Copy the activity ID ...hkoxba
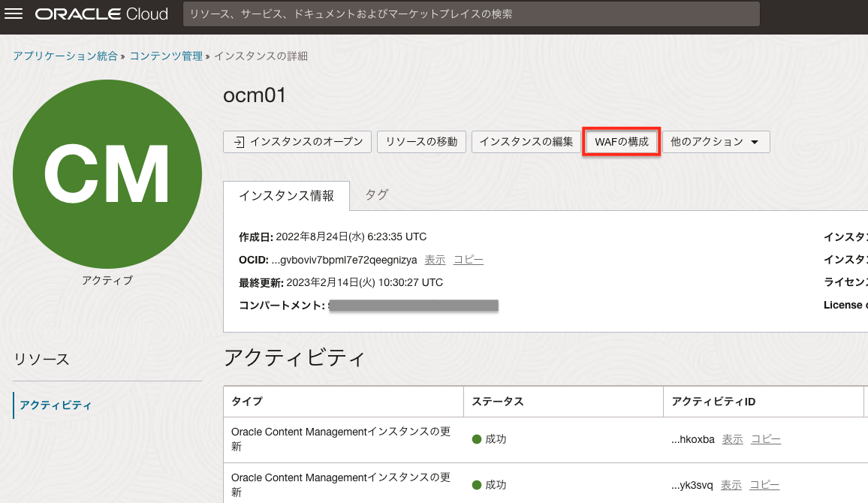This screenshot has height=503, width=868. point(765,439)
